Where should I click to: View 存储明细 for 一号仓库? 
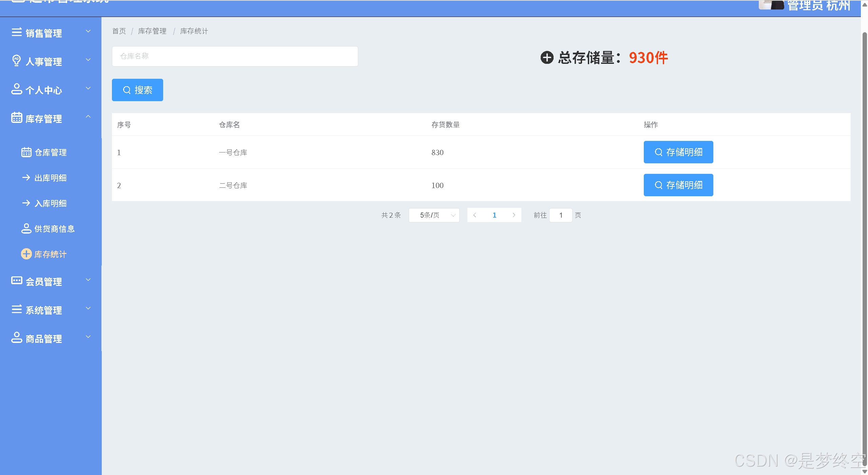(x=678, y=152)
